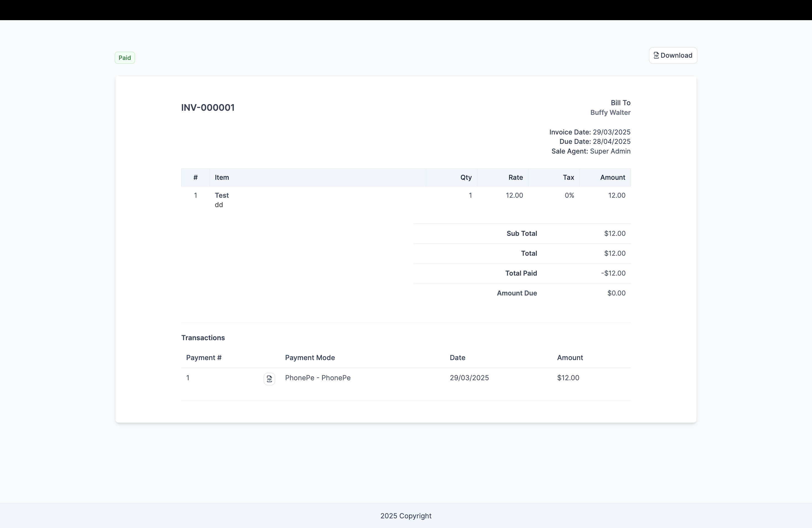The image size is (812, 528).
Task: Click the Item column header
Action: tap(222, 177)
